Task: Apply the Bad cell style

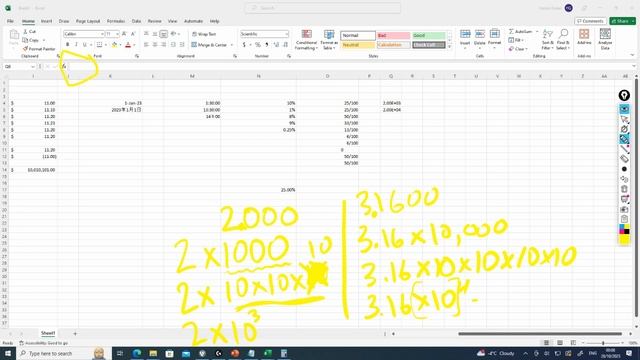Action: point(393,36)
